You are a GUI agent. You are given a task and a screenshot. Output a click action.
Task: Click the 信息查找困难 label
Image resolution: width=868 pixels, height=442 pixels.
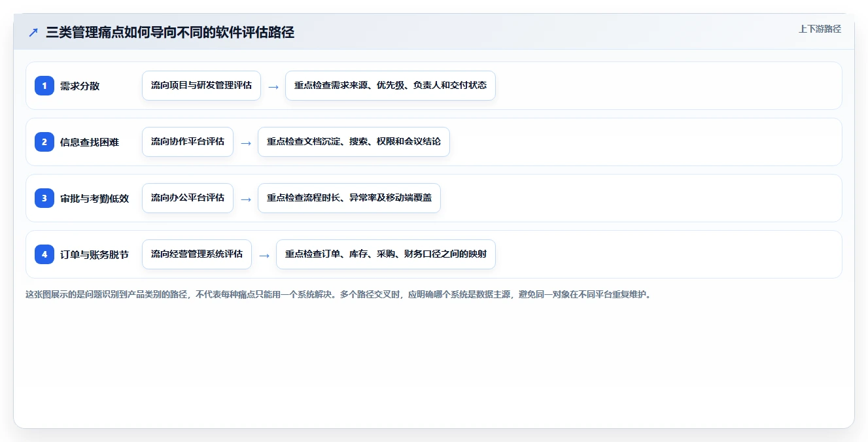pos(90,142)
